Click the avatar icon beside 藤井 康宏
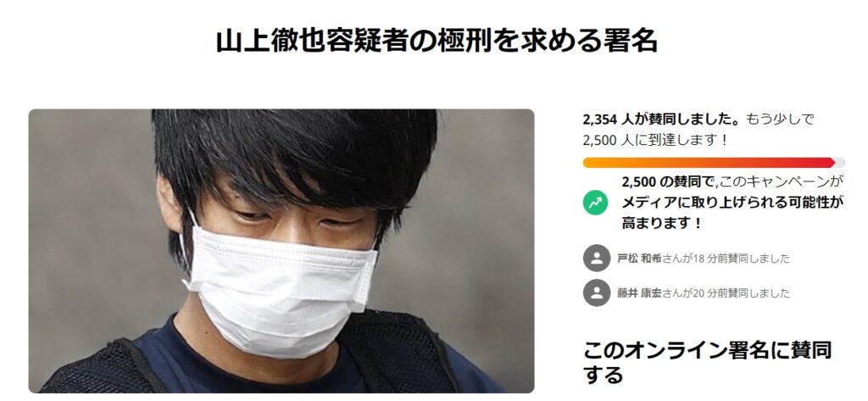Viewport: 868px width, 401px height. pyautogui.click(x=597, y=293)
